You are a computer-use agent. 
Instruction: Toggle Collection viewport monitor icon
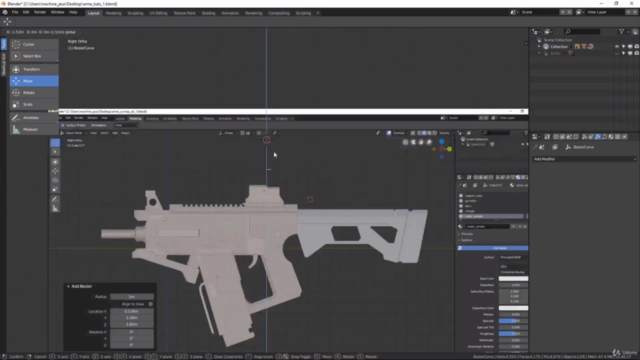tap(630, 47)
